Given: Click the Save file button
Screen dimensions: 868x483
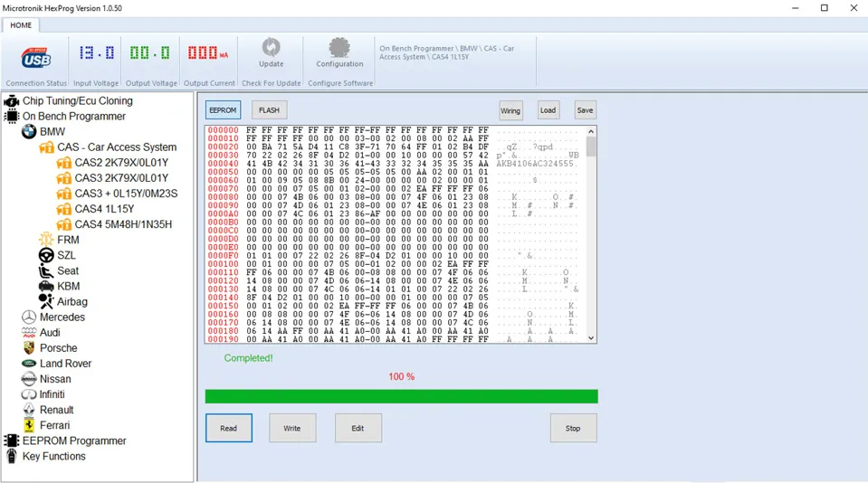Looking at the screenshot, I should click(x=585, y=110).
